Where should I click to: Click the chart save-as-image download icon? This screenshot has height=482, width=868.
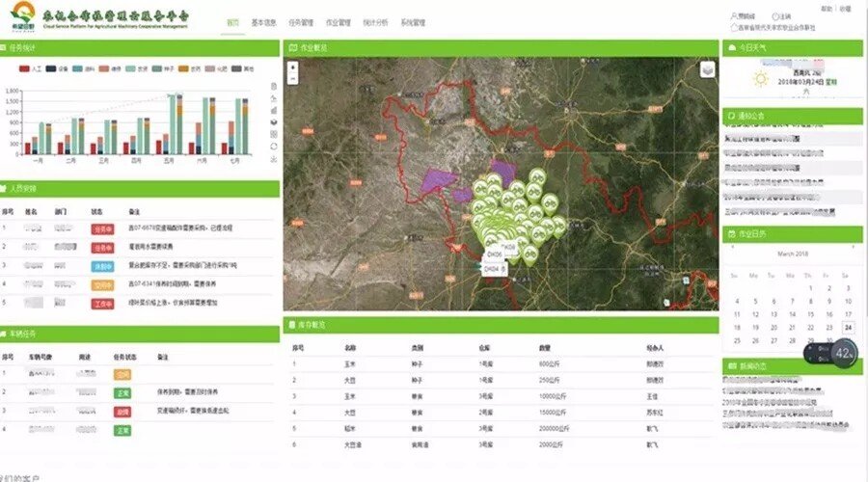pyautogui.click(x=274, y=159)
